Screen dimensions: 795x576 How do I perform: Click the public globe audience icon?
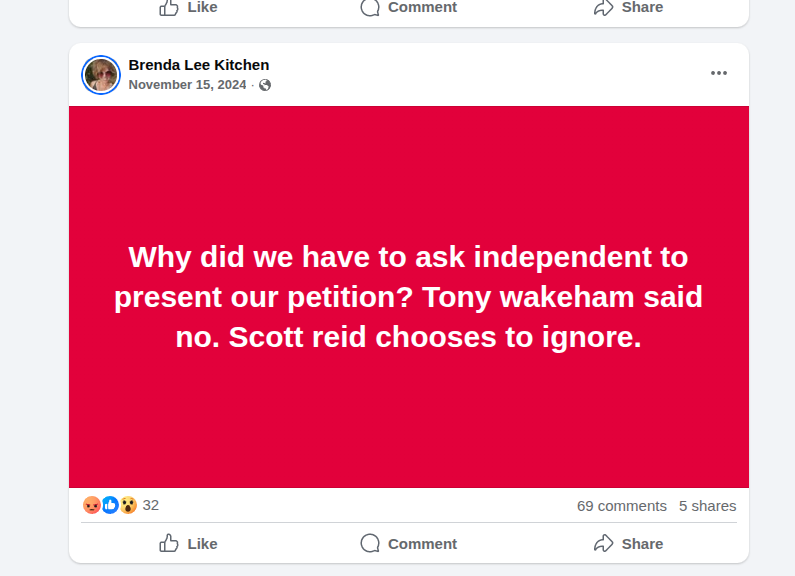(x=265, y=85)
